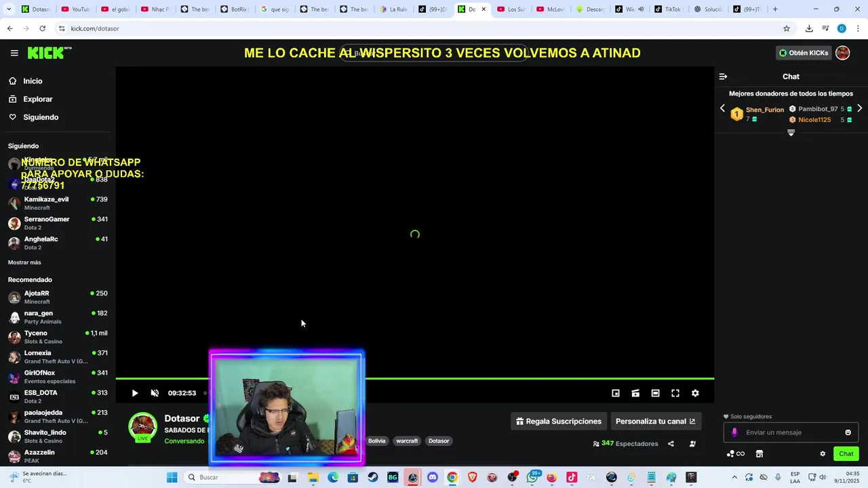Image resolution: width=868 pixels, height=488 pixels.
Task: Expand followed list with Mostrar más
Action: tap(24, 262)
